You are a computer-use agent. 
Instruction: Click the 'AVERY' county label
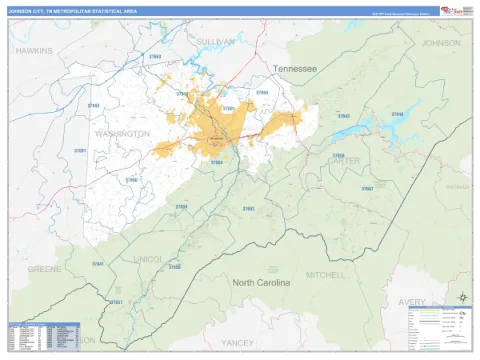[x=412, y=302]
